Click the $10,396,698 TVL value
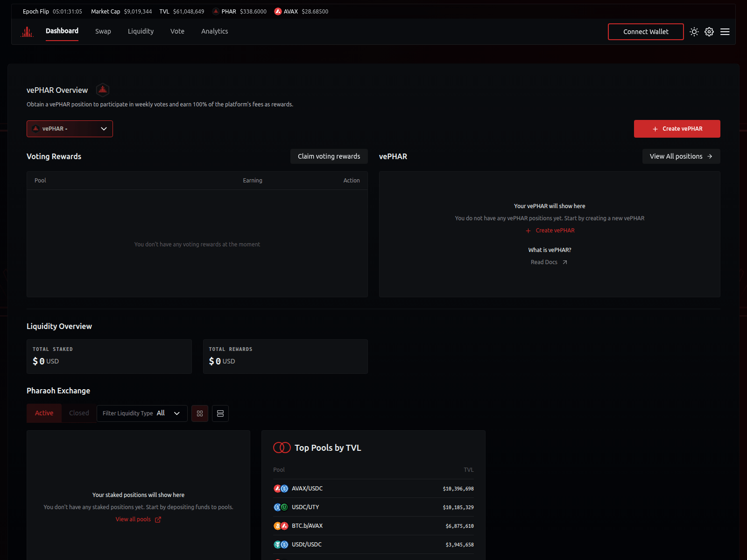The height and width of the screenshot is (560, 747). (458, 489)
